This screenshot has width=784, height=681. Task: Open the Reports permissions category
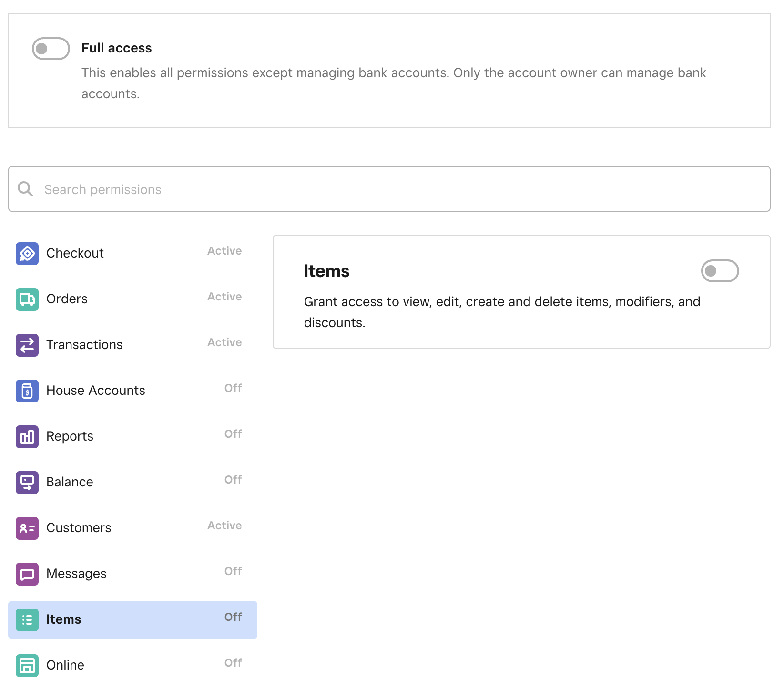pos(132,436)
